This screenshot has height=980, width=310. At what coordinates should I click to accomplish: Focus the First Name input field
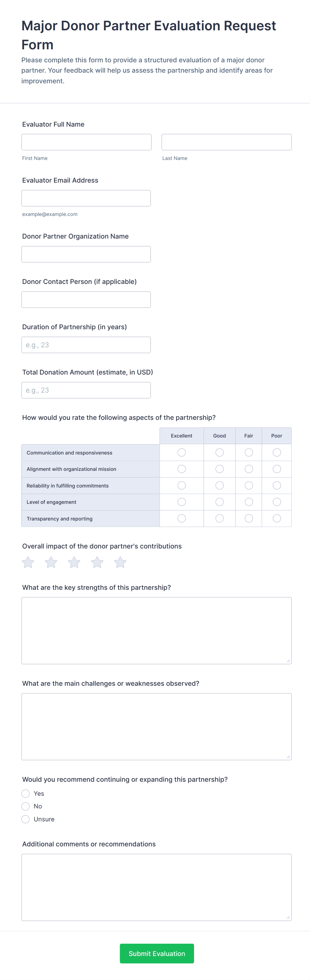[86, 142]
